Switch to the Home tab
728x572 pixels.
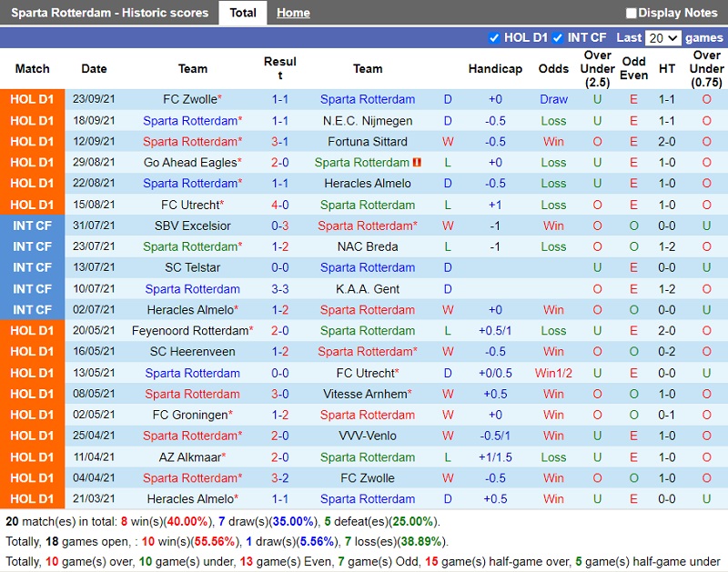pos(293,13)
